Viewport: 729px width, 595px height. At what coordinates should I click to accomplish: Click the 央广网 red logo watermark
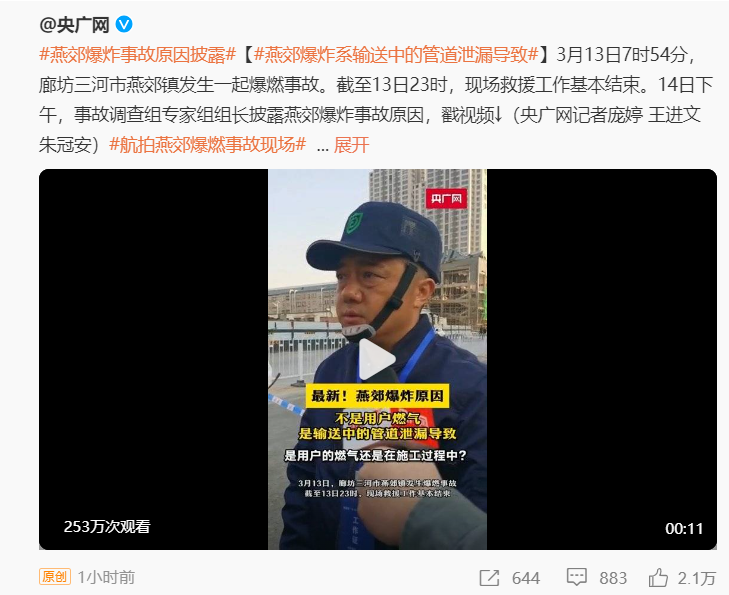446,199
